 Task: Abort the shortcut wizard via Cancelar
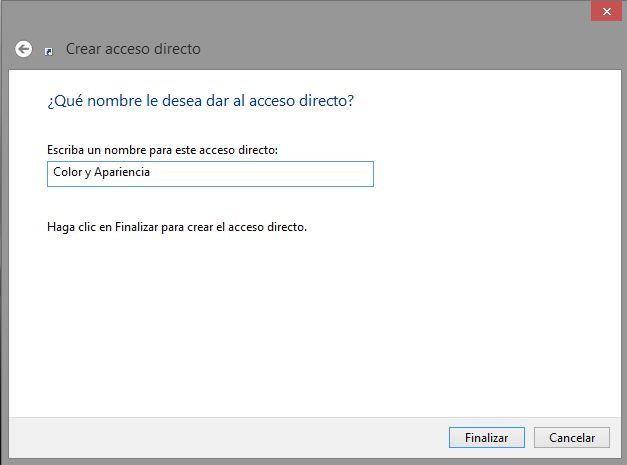pos(572,437)
